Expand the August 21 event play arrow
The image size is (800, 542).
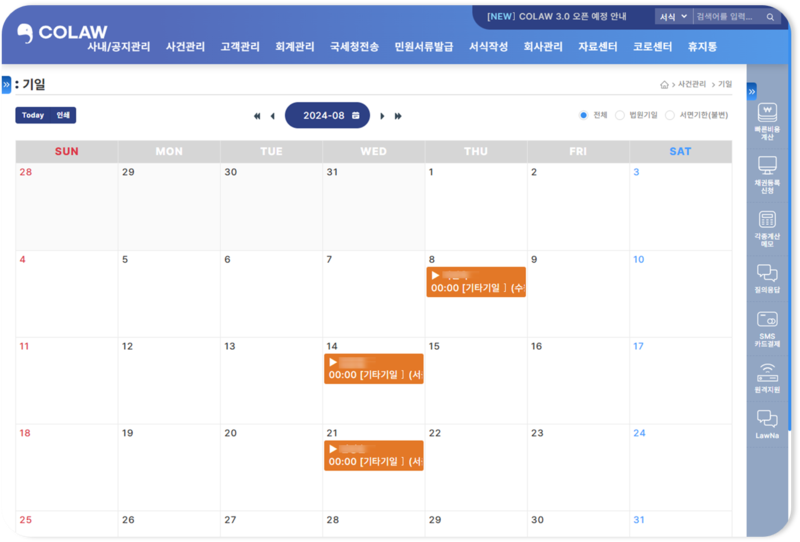333,449
